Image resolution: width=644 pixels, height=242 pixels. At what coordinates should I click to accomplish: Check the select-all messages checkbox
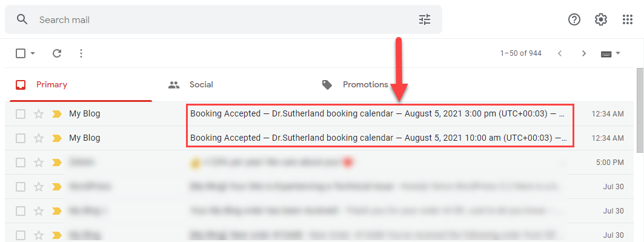coord(21,53)
